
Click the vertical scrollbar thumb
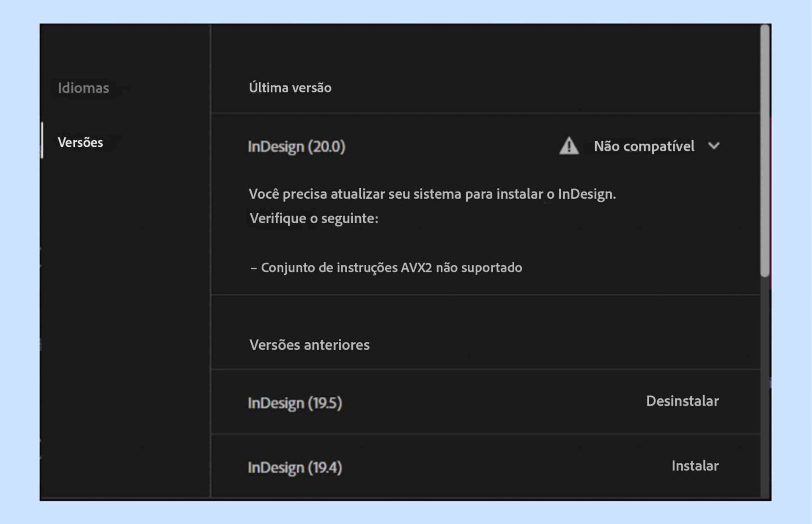(x=765, y=150)
